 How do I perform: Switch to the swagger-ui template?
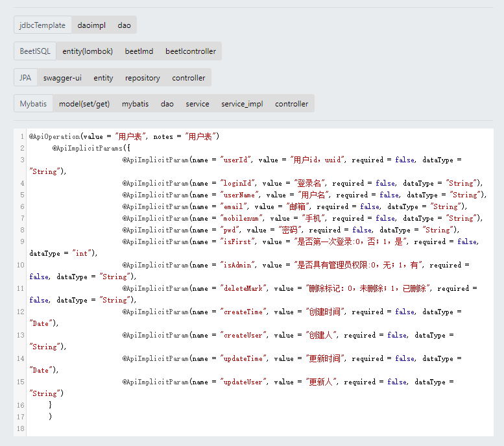point(62,78)
